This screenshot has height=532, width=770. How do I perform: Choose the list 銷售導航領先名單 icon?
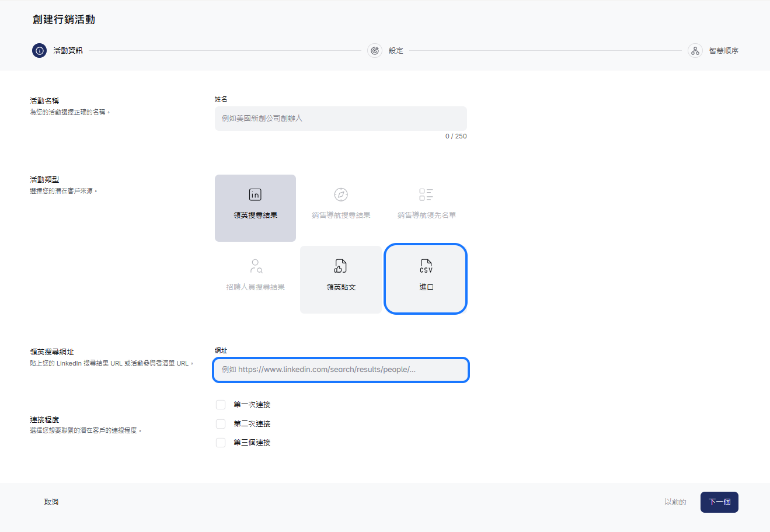[426, 195]
